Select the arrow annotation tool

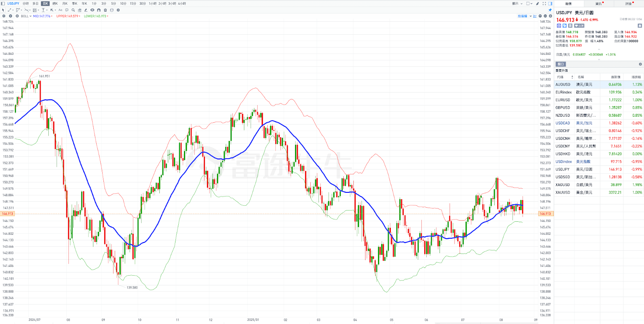tap(52, 10)
